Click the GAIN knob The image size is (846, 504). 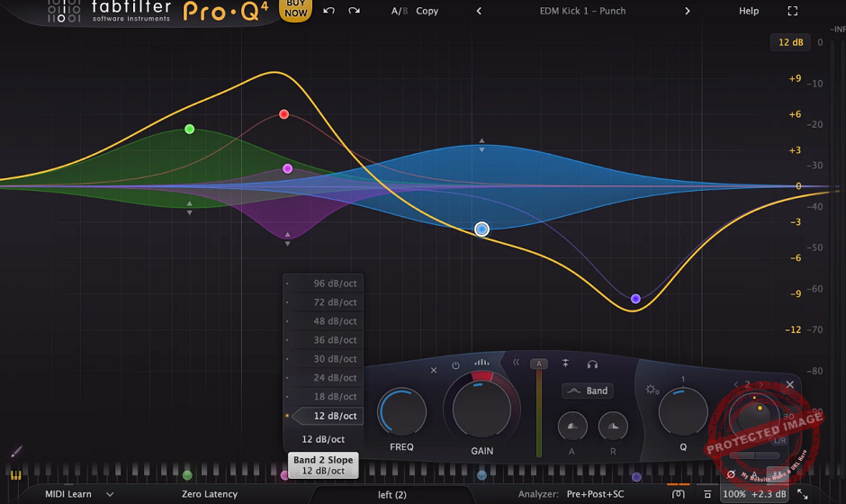pos(481,409)
